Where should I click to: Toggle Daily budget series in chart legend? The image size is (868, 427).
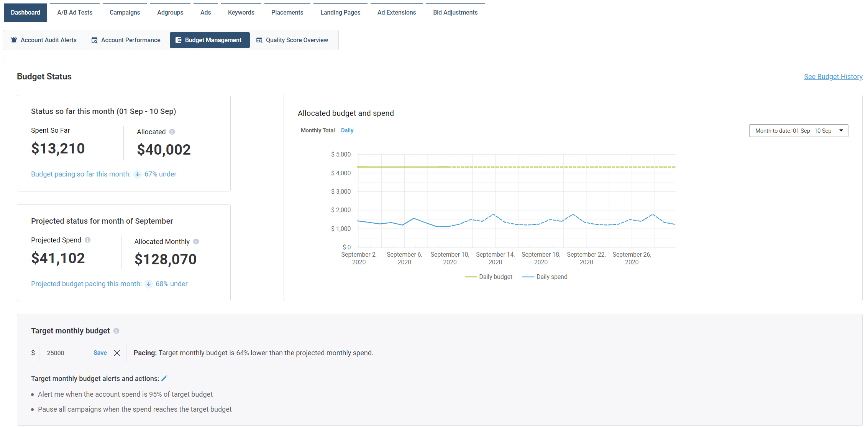[x=489, y=277]
